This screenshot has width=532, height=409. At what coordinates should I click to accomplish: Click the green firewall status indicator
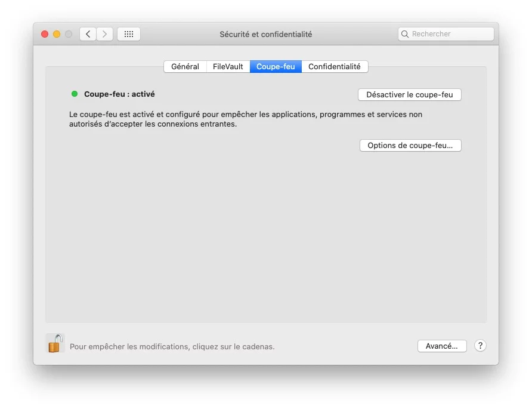(x=75, y=94)
